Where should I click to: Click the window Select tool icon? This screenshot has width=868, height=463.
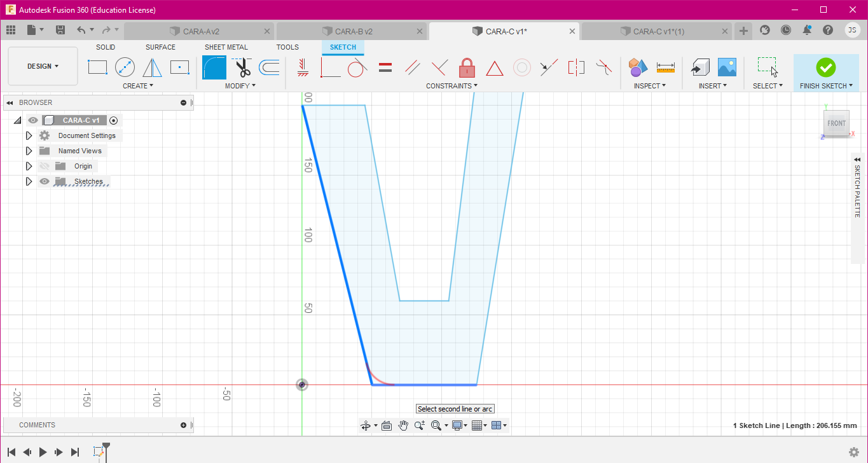coord(768,67)
